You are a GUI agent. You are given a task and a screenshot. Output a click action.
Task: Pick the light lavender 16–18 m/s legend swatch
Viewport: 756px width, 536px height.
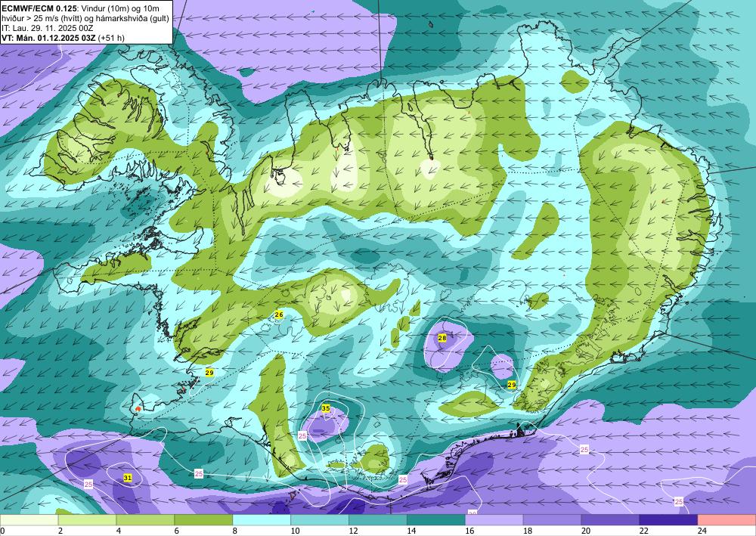tap(494, 520)
